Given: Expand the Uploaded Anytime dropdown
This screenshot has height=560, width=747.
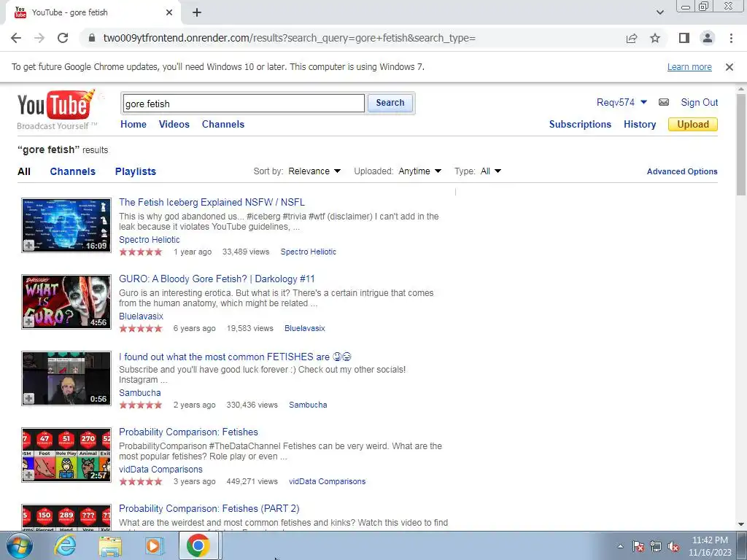Looking at the screenshot, I should (x=419, y=171).
